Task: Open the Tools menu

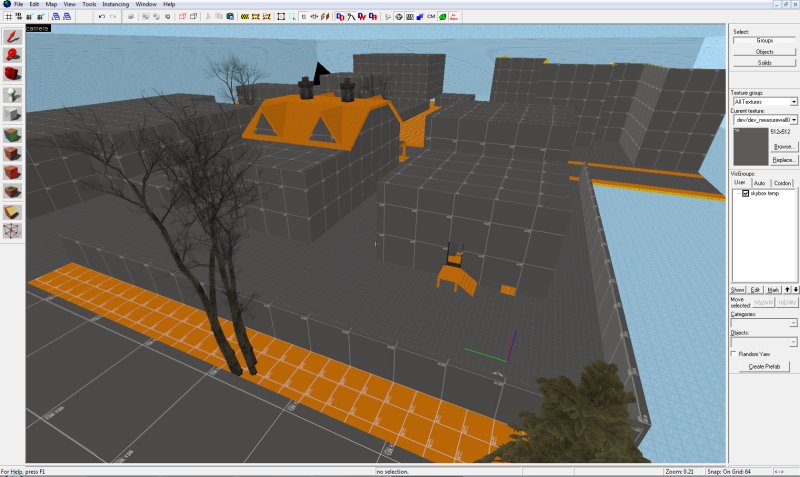Action: point(89,4)
